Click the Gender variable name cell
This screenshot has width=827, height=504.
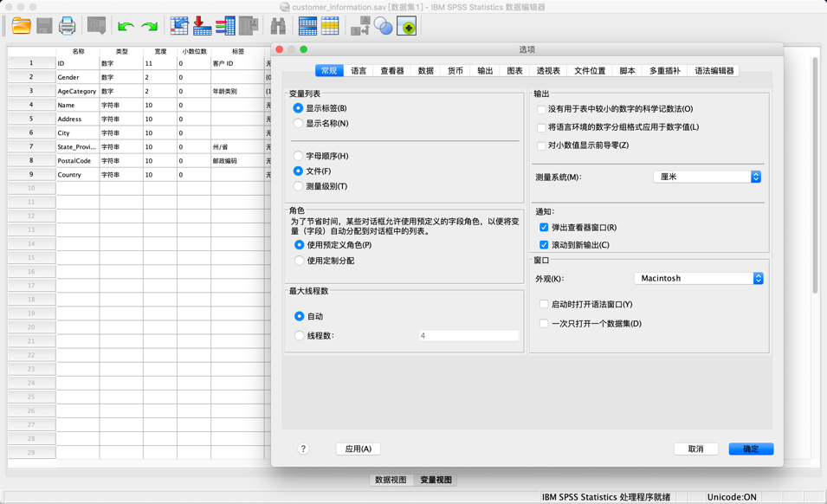(x=78, y=77)
